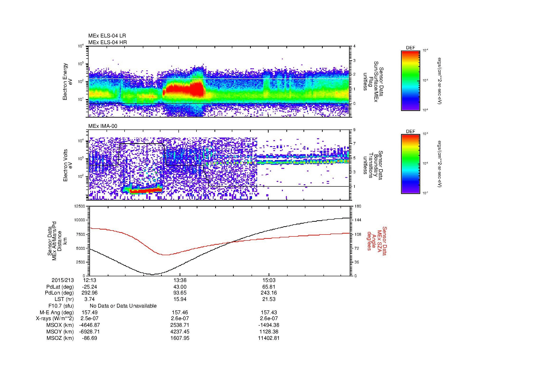Click the SZA axis tick '144'
This screenshot has width=555, height=392.
(x=358, y=220)
